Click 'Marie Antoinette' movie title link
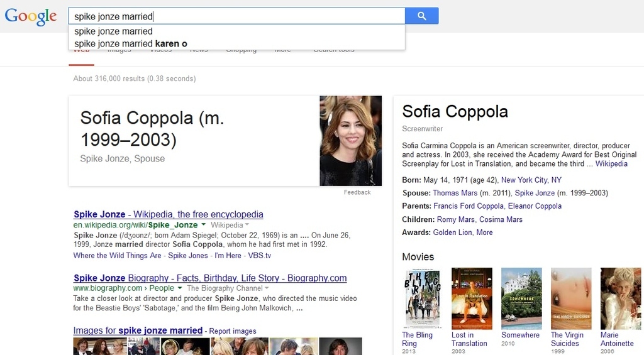 click(617, 339)
